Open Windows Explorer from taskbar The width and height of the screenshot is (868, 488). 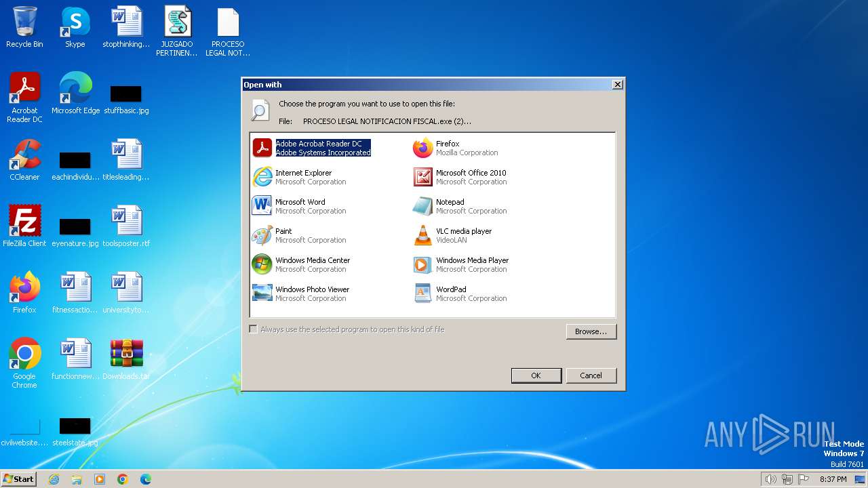point(77,479)
